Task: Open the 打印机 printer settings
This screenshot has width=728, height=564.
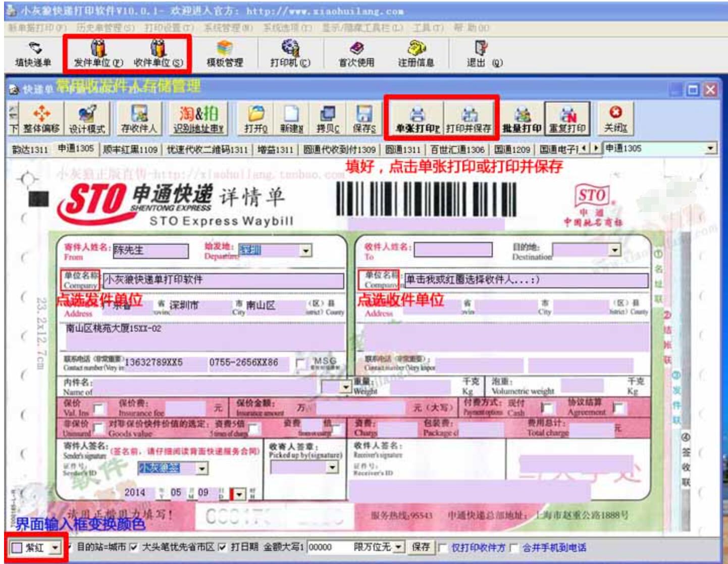Action: pyautogui.click(x=290, y=55)
